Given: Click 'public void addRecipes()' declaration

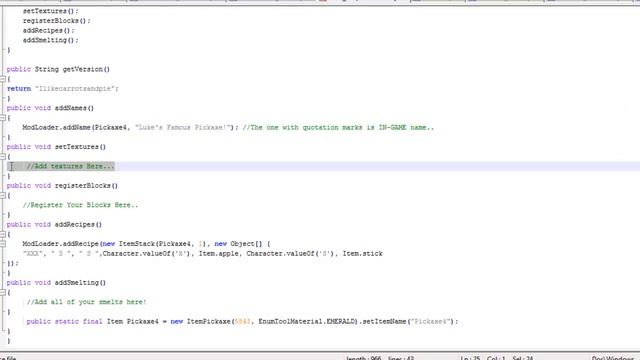Looking at the screenshot, I should tap(54, 224).
